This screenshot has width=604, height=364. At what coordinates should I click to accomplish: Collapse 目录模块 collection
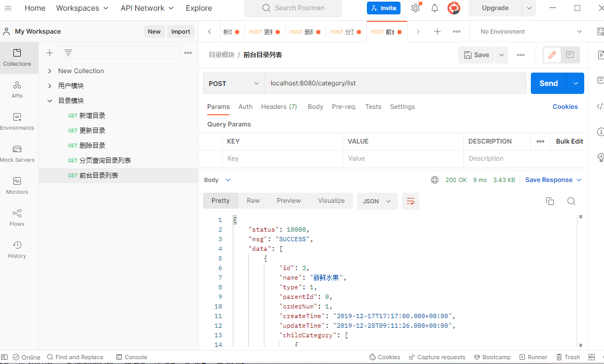[x=49, y=101]
